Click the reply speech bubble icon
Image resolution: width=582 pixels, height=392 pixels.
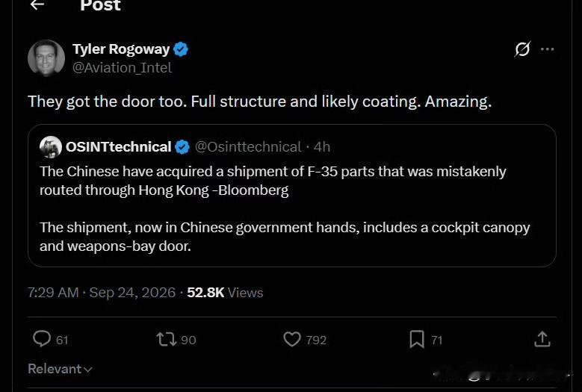tap(42, 338)
